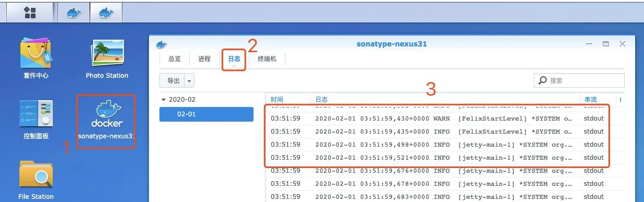Select the 59,430 WARN FelixStartLevel log entry
The width and height of the screenshot is (644, 202).
[x=445, y=118]
